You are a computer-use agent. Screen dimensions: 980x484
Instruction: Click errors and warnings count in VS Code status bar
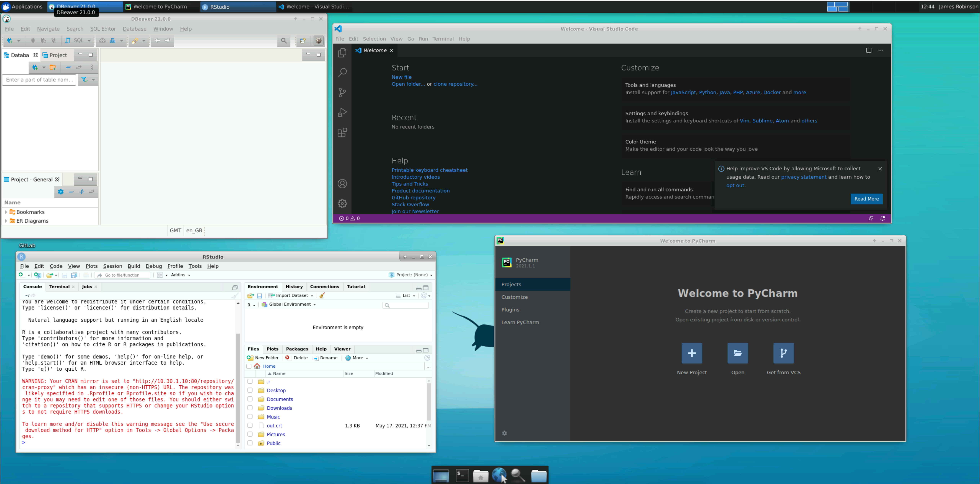coord(349,218)
